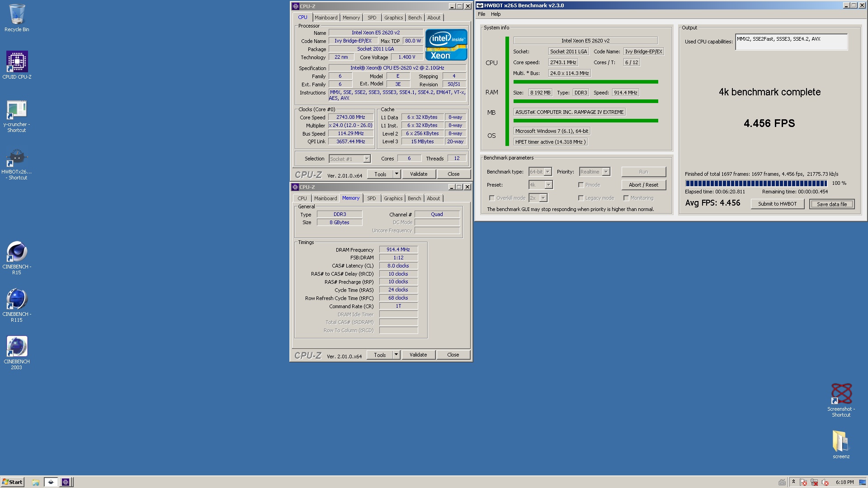Click the 'Avg FPS: 4.456' text
This screenshot has width=868, height=488.
tap(712, 203)
